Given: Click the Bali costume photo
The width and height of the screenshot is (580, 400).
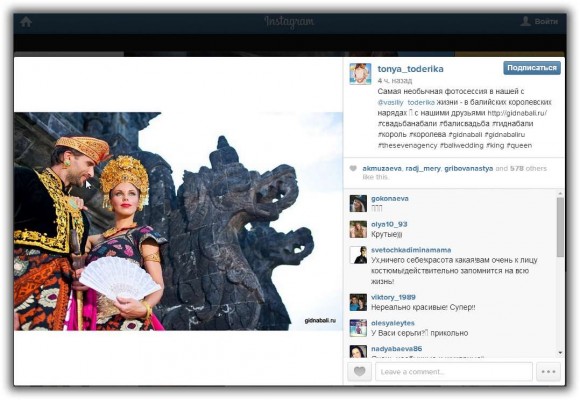Looking at the screenshot, I should point(178,221).
